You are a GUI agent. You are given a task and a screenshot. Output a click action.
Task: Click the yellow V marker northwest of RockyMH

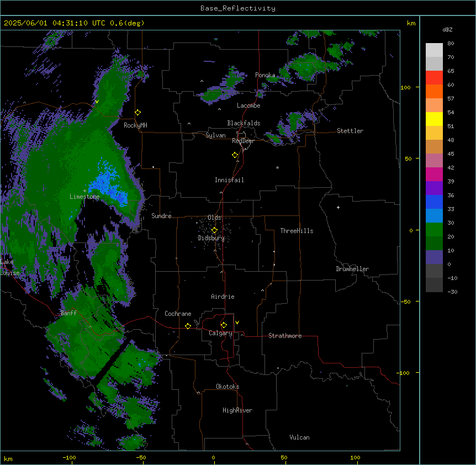97,102
